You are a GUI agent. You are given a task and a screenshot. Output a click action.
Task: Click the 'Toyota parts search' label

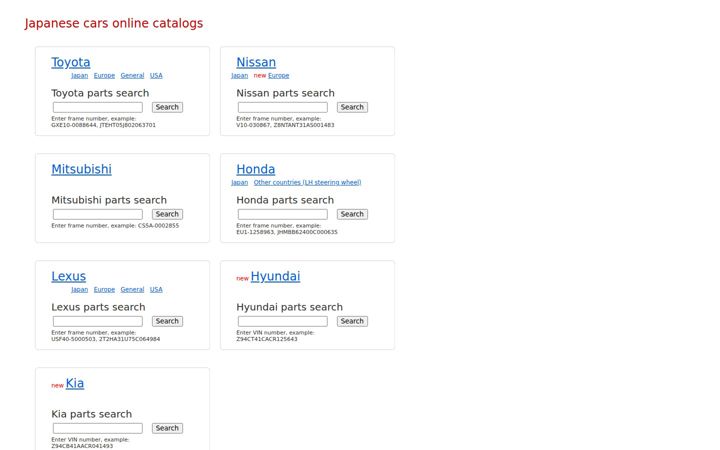[x=100, y=93]
